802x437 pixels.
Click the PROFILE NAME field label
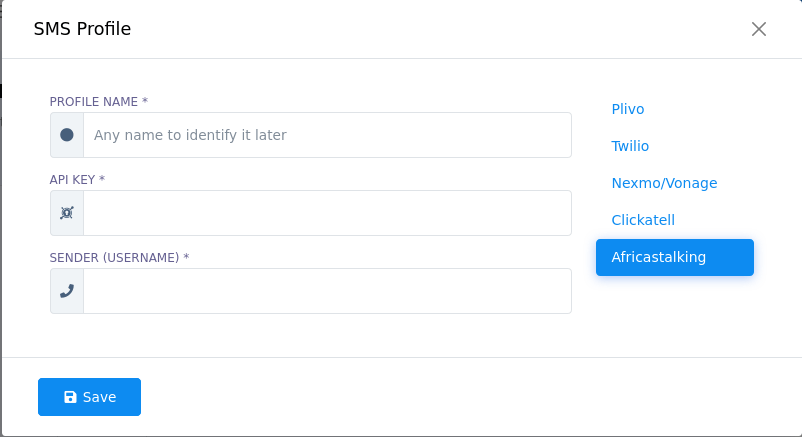[94, 102]
